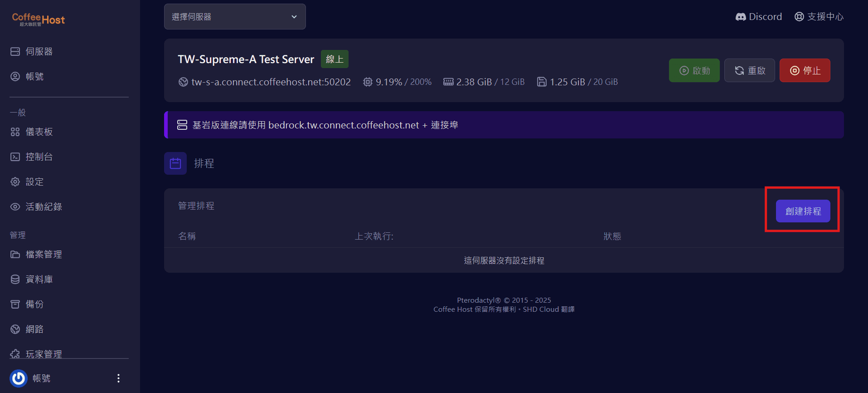This screenshot has height=393, width=868.
Task: Open the 選擇伺服器 server dropdown
Action: click(235, 17)
